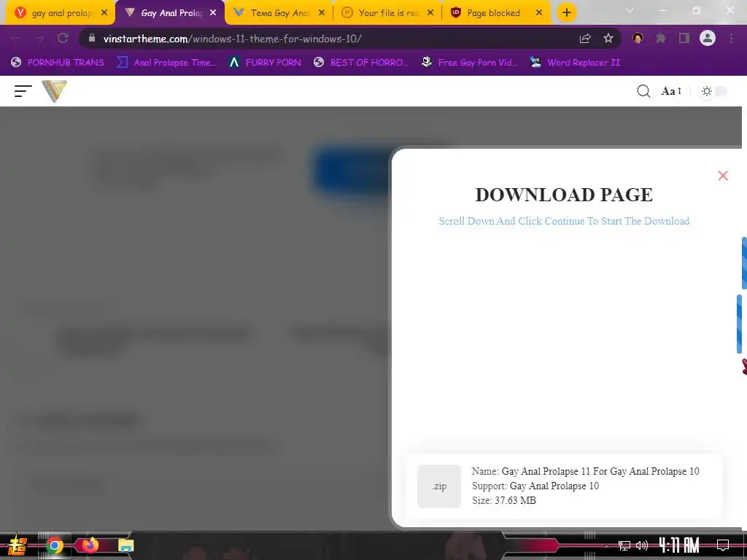Open the site hamburger menu
The width and height of the screenshot is (747, 560).
point(23,91)
